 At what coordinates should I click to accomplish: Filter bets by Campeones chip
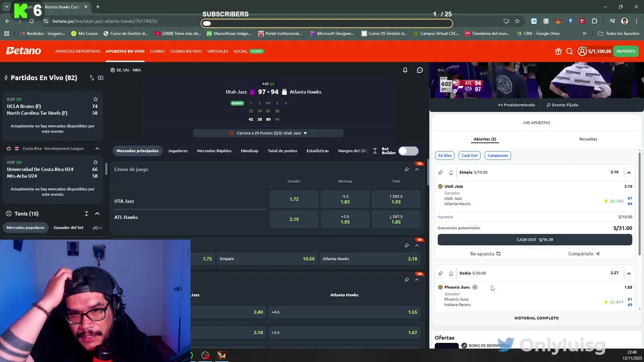[498, 155]
